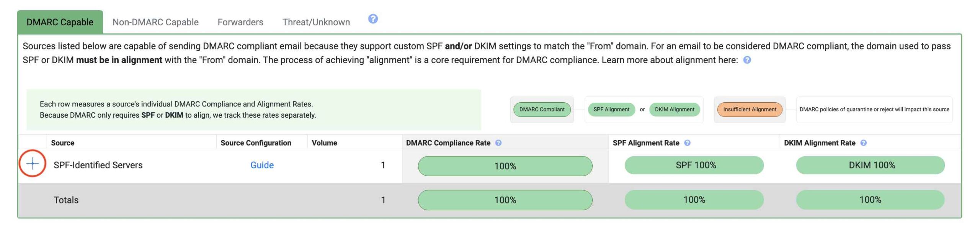Click SPF-Identified Servers 100% compliance bar
This screenshot has width=980, height=231.
(x=505, y=166)
